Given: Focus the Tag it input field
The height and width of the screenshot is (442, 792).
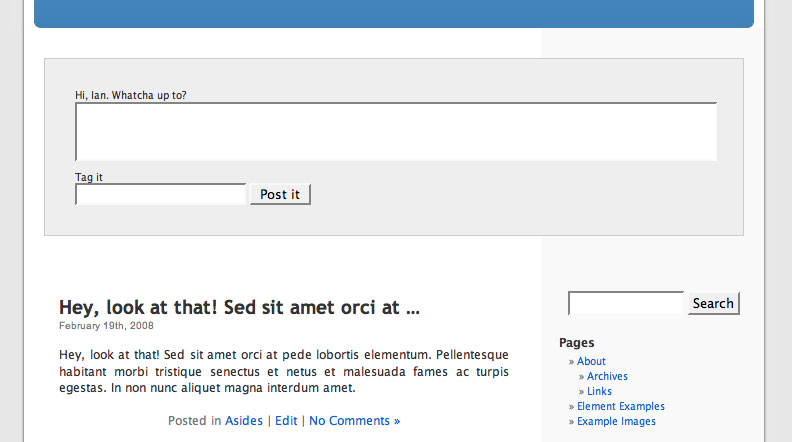Looking at the screenshot, I should pyautogui.click(x=161, y=194).
